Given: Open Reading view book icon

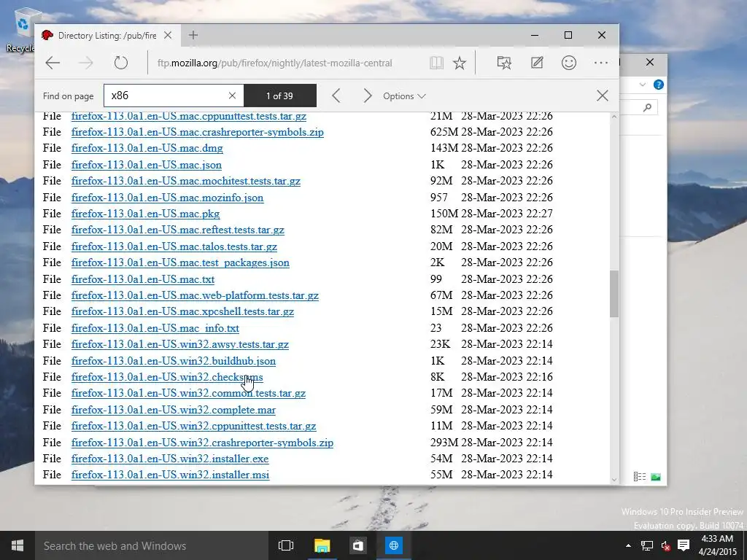Looking at the screenshot, I should (436, 63).
